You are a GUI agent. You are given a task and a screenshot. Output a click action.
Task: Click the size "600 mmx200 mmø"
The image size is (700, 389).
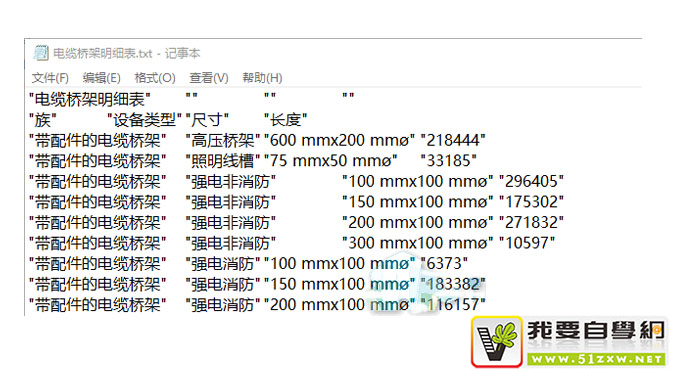(340, 140)
